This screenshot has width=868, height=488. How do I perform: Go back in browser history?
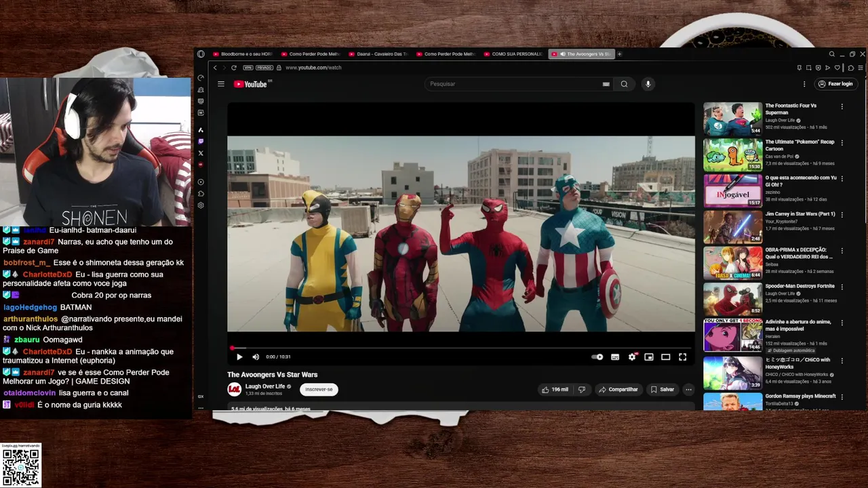click(215, 68)
